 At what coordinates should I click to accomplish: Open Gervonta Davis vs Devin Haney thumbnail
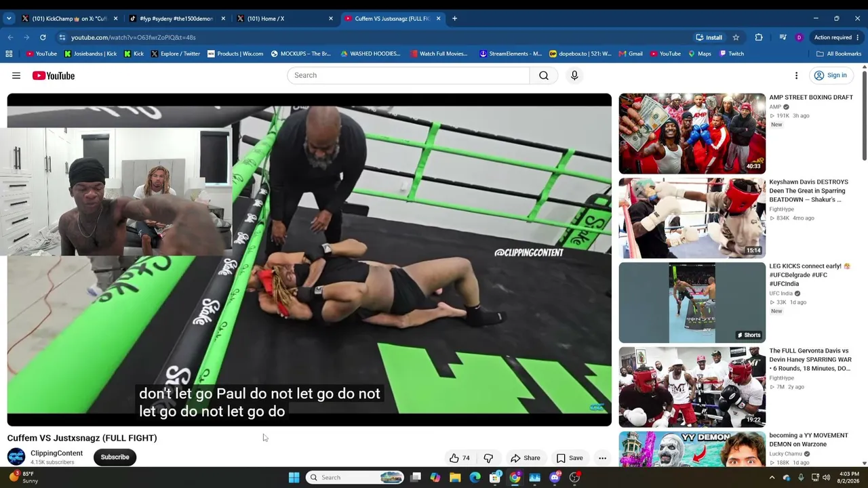coord(692,387)
